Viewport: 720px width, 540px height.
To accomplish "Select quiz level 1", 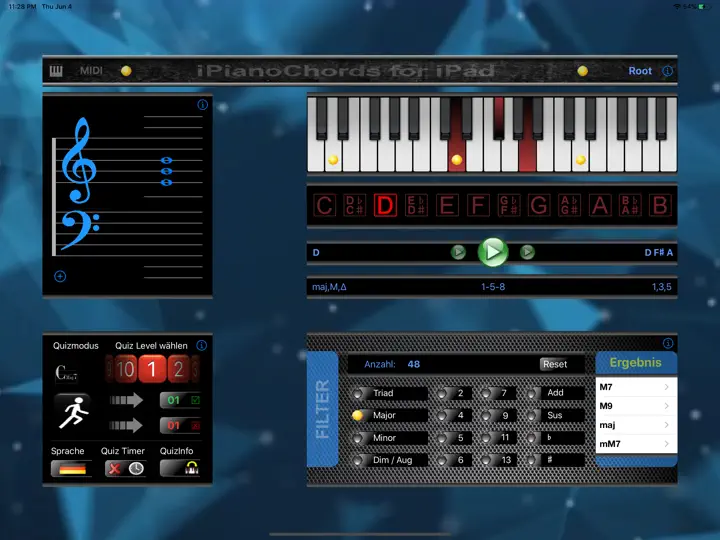I will point(152,369).
